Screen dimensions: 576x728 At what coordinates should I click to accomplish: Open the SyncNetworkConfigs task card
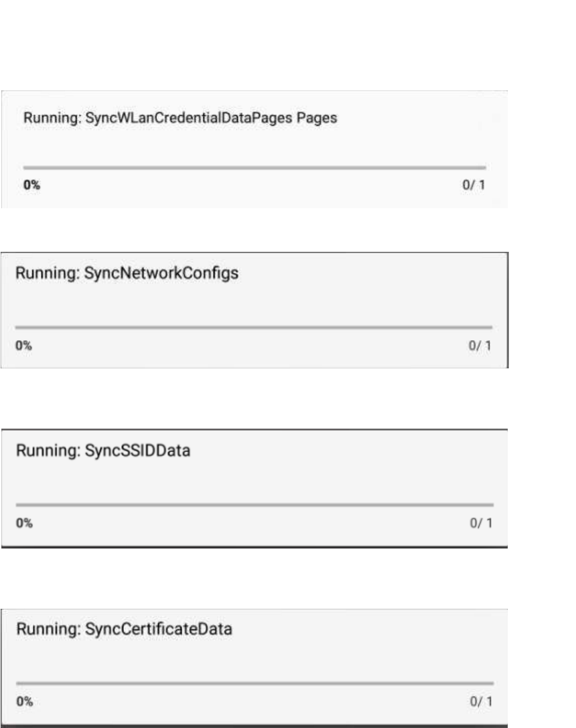(x=255, y=310)
